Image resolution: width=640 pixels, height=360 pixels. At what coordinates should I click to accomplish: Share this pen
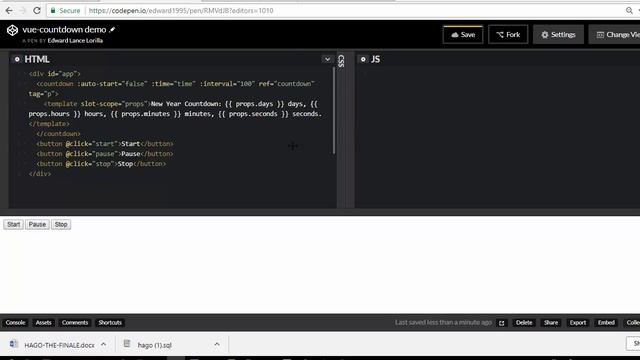point(551,322)
